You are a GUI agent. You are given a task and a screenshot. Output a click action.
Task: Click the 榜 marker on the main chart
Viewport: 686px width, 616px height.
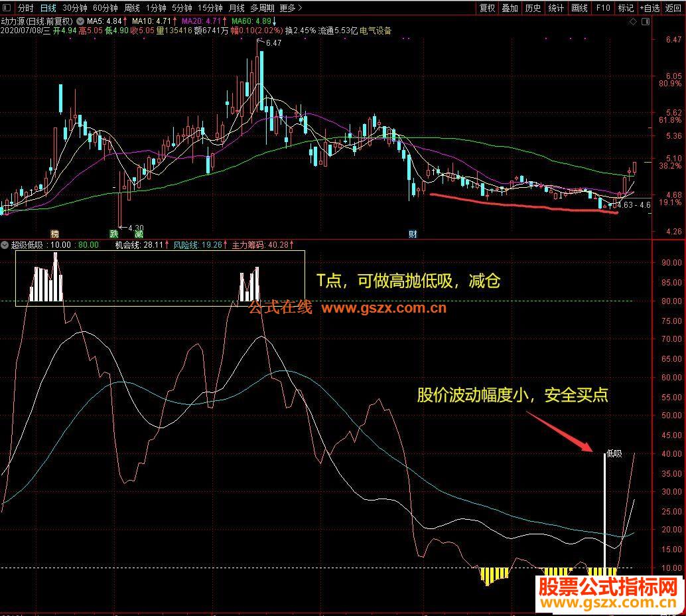coord(54,234)
